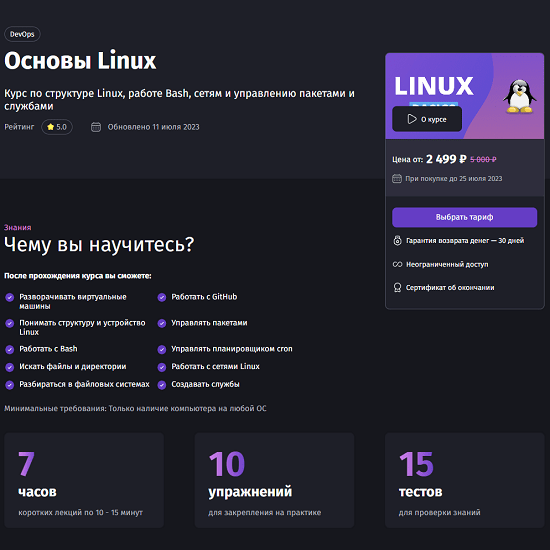Click checkmark icon beside 'Искать файлы и директории'

click(10, 367)
